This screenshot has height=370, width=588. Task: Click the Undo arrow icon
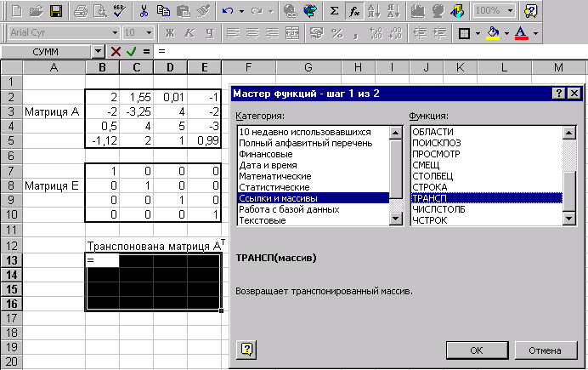pyautogui.click(x=228, y=11)
